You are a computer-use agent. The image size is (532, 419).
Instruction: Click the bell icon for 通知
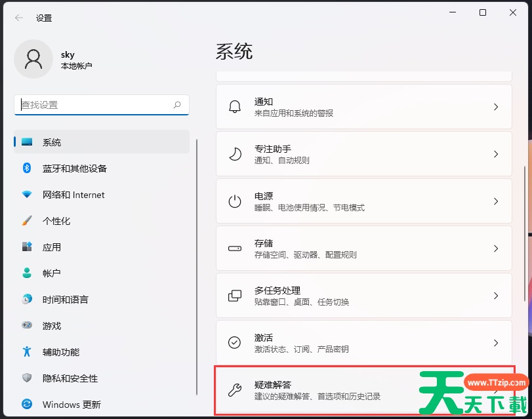point(235,106)
